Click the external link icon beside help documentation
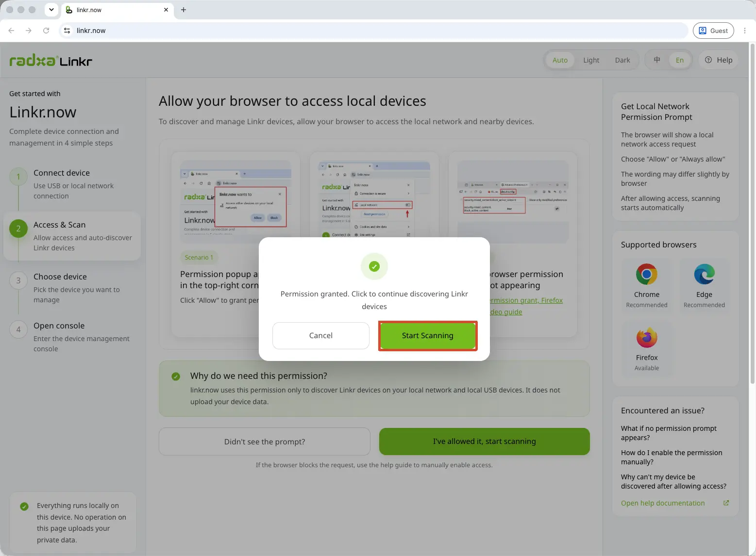 [726, 503]
